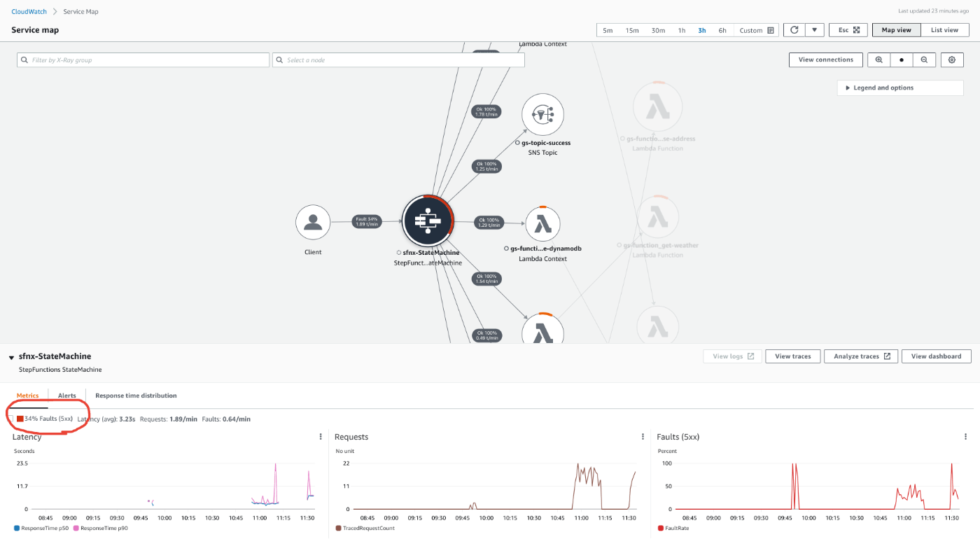Image resolution: width=980 pixels, height=551 pixels.
Task: Click the Fault 34% edge label
Action: pyautogui.click(x=367, y=221)
